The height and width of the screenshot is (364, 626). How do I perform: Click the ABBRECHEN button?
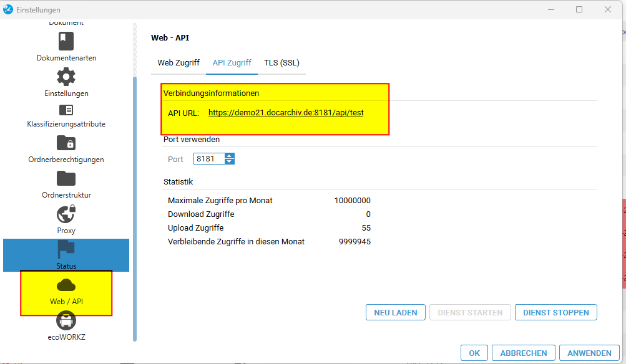pyautogui.click(x=524, y=353)
